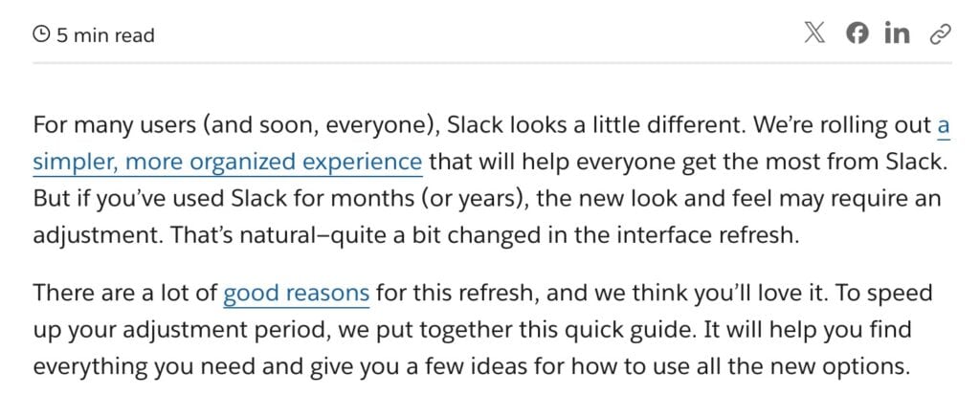Screen dimensions: 980x416
Task: Copy the article link via chain icon
Action: [940, 33]
